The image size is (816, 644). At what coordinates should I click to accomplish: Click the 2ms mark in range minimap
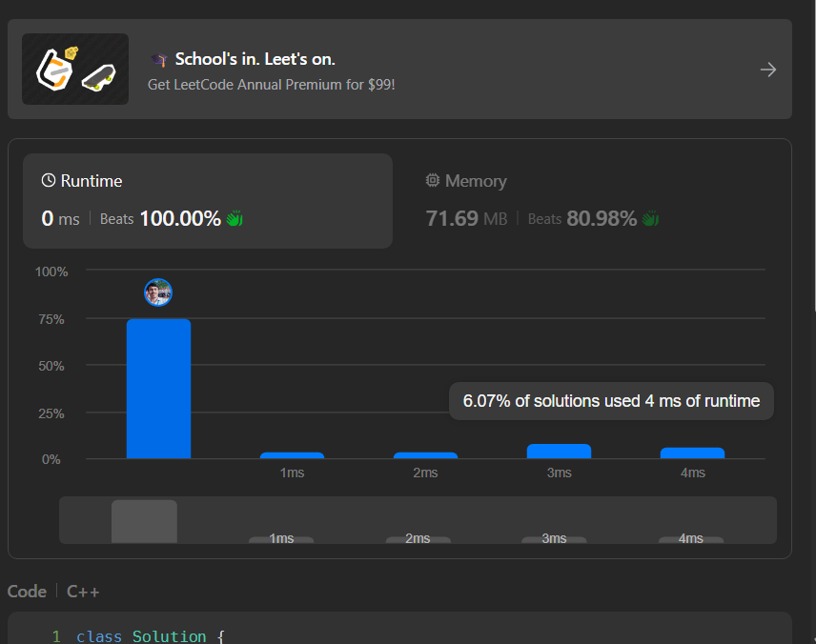pyautogui.click(x=418, y=539)
